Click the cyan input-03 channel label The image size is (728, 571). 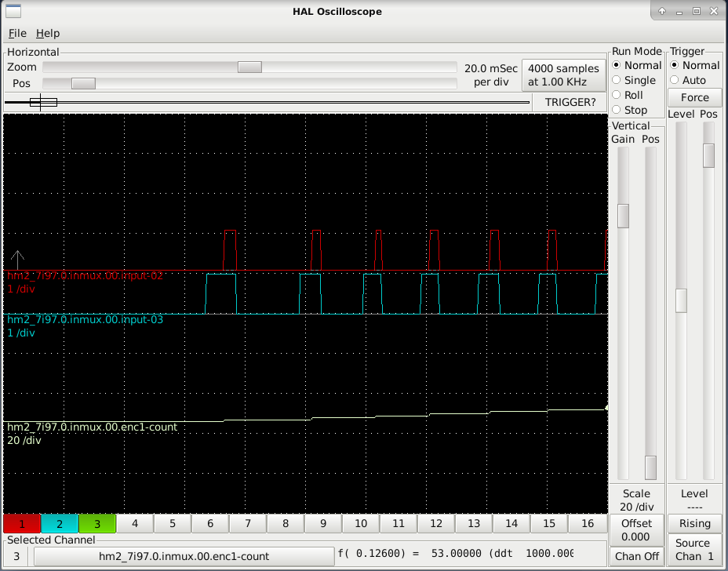click(x=85, y=319)
